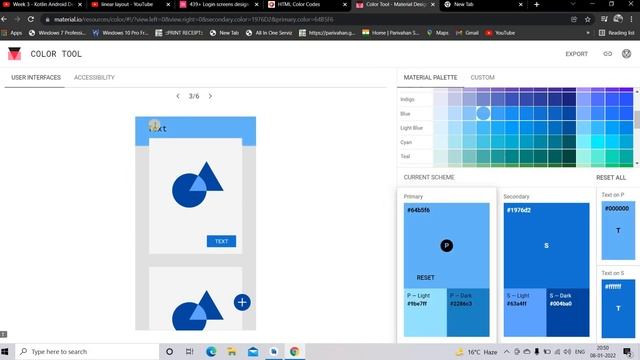Show hidden system tray icons
Screen dimensions: 640x360
click(507, 351)
